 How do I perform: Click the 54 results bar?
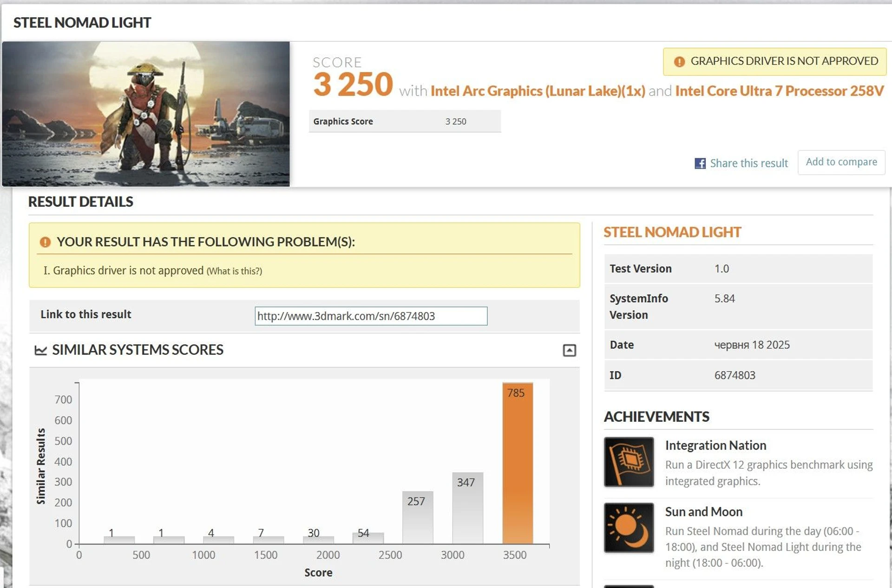368,538
